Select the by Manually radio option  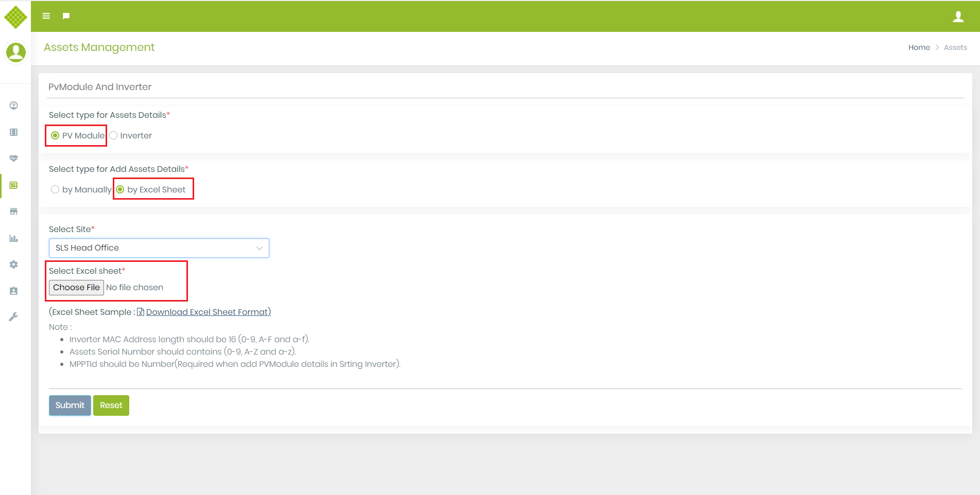click(55, 189)
